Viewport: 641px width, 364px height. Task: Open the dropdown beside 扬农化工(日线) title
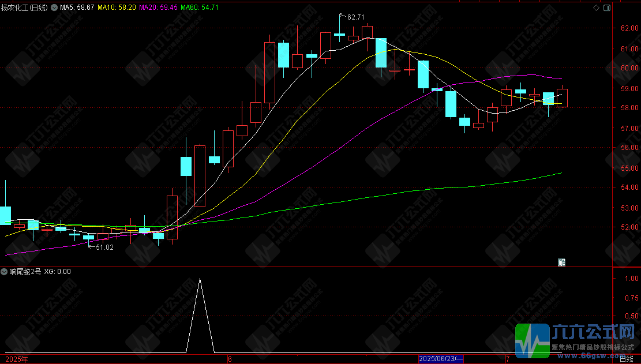coord(54,7)
